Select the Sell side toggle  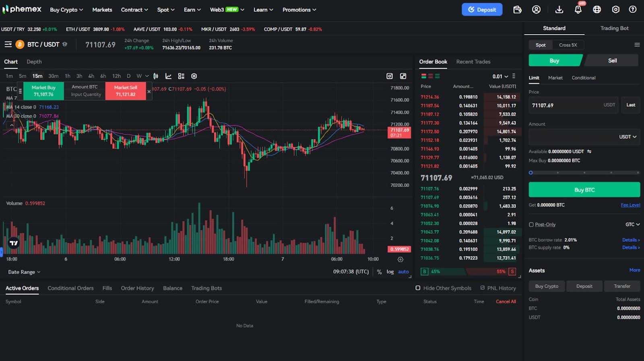point(612,60)
